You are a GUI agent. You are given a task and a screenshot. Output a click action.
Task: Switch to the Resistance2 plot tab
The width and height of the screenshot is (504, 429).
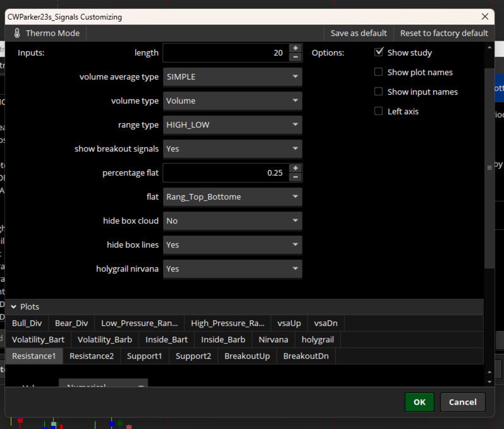tap(91, 356)
